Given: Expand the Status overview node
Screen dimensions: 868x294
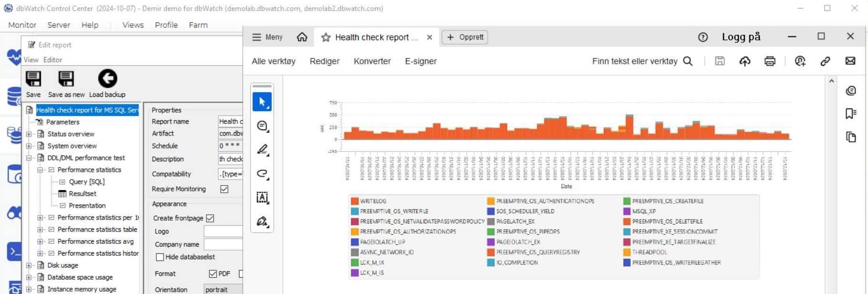Looking at the screenshot, I should [x=29, y=134].
